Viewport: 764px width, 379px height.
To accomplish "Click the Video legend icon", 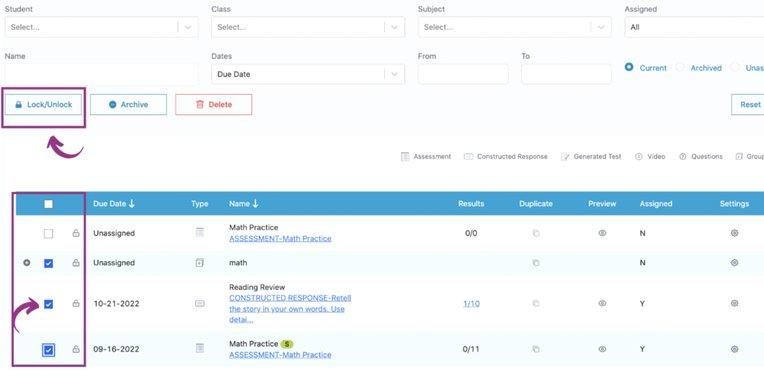I will (639, 156).
